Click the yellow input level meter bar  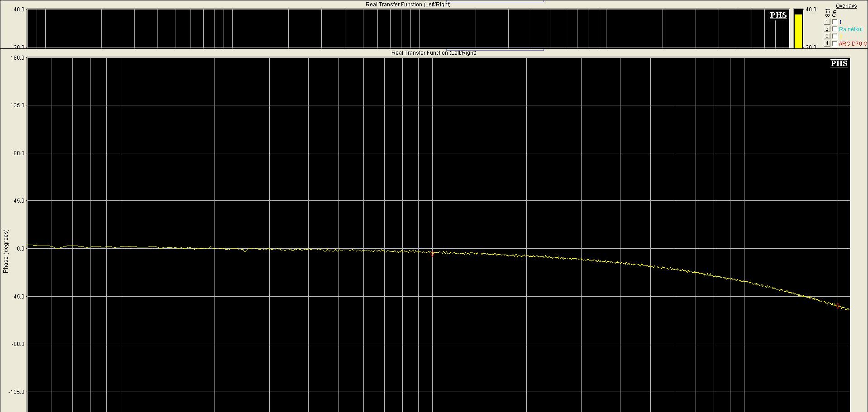[798, 31]
